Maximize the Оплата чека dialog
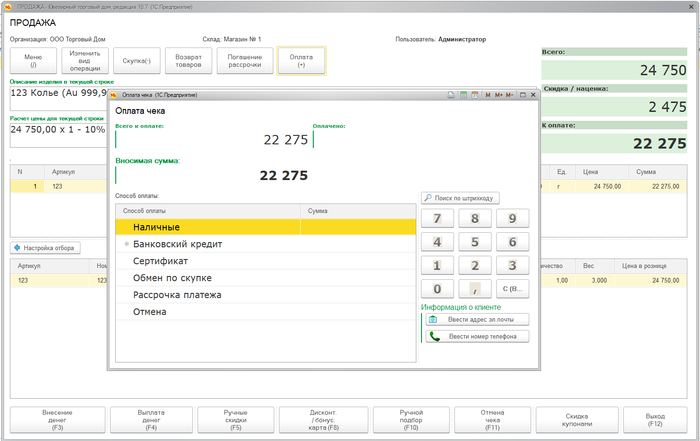Screen dimensions: 700x441 click(x=523, y=95)
